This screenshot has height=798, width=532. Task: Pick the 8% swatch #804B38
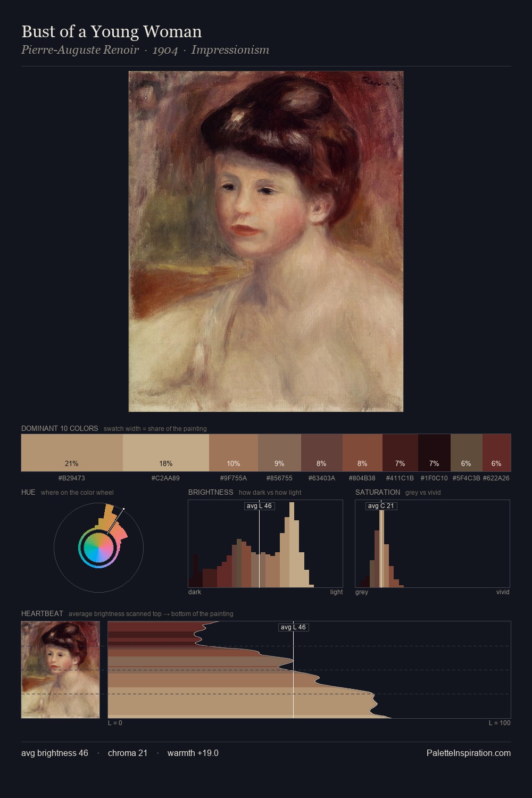(x=362, y=453)
